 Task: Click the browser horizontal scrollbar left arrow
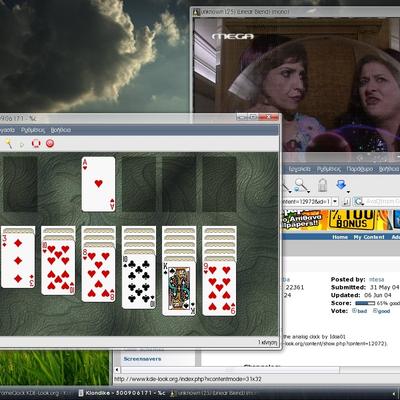click(117, 370)
